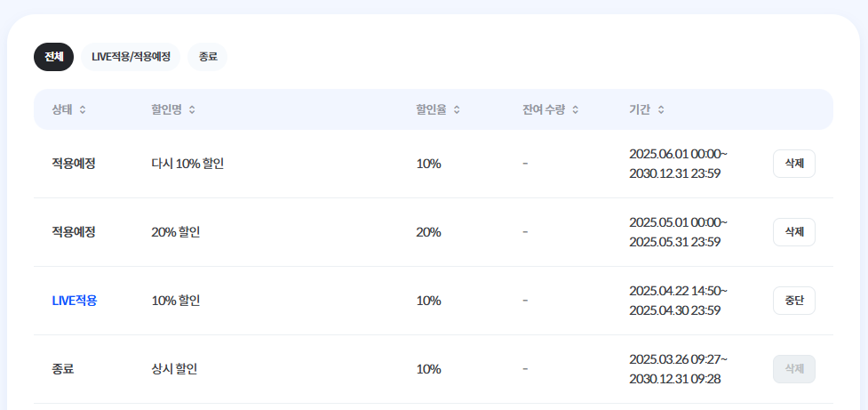Click the sort arrows beside 할인명
This screenshot has height=410, width=868.
pos(192,109)
